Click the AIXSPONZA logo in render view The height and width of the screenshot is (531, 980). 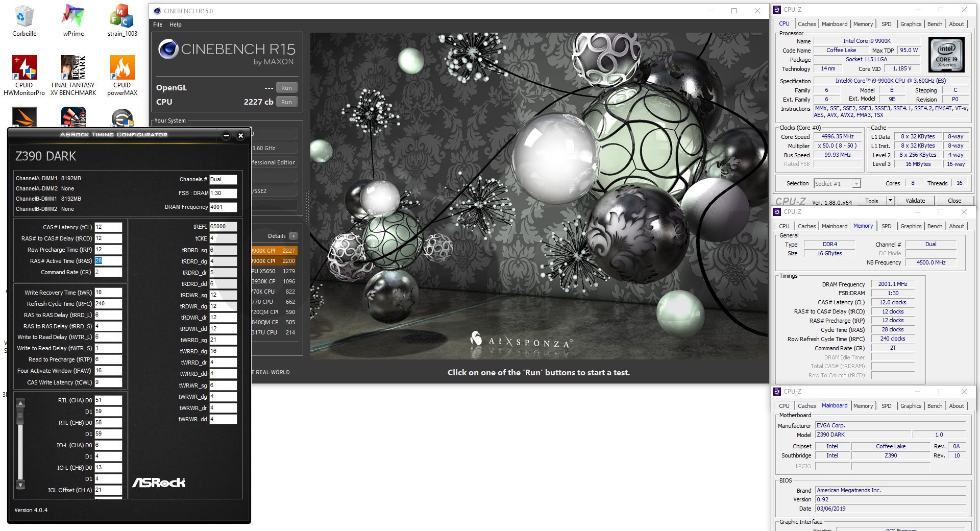click(x=521, y=341)
